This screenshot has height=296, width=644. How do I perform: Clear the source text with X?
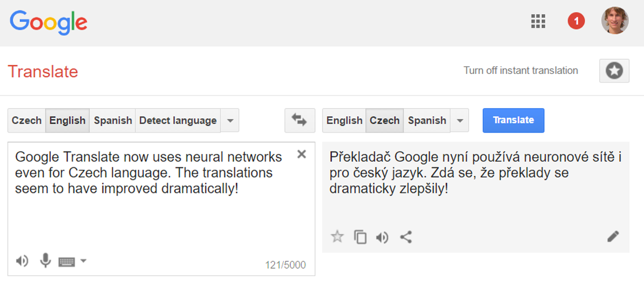coord(302,154)
